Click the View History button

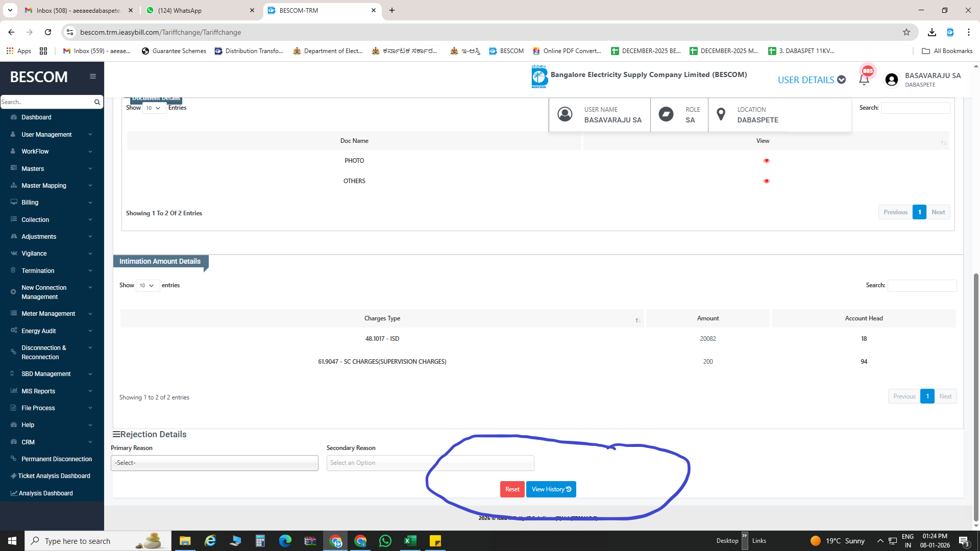(551, 489)
